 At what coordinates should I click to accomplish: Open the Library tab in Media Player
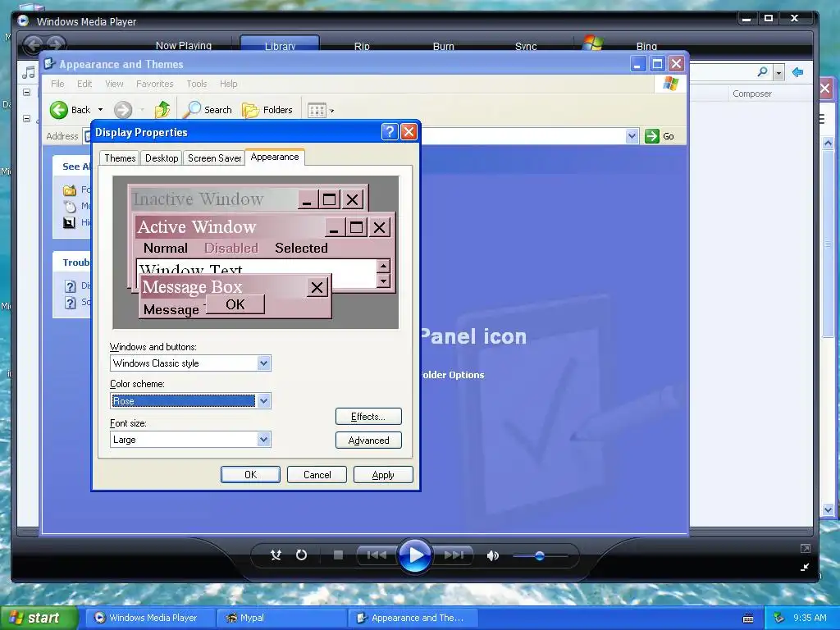point(280,46)
